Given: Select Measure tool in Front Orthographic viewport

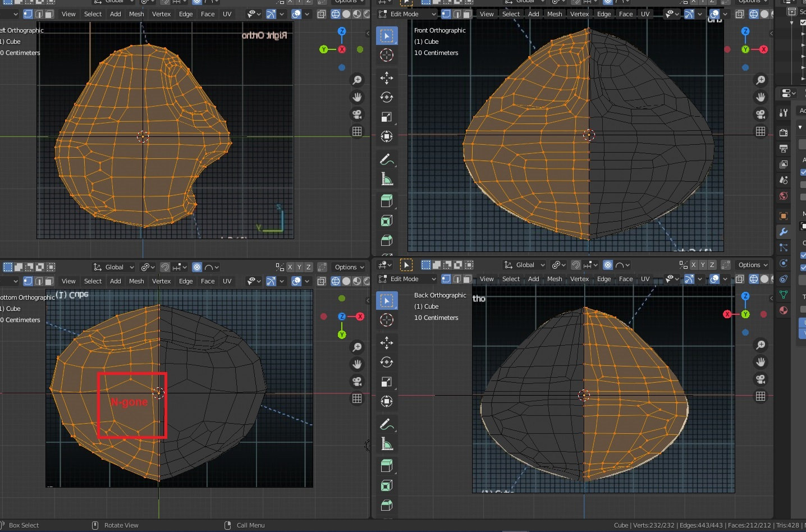Looking at the screenshot, I should click(387, 180).
